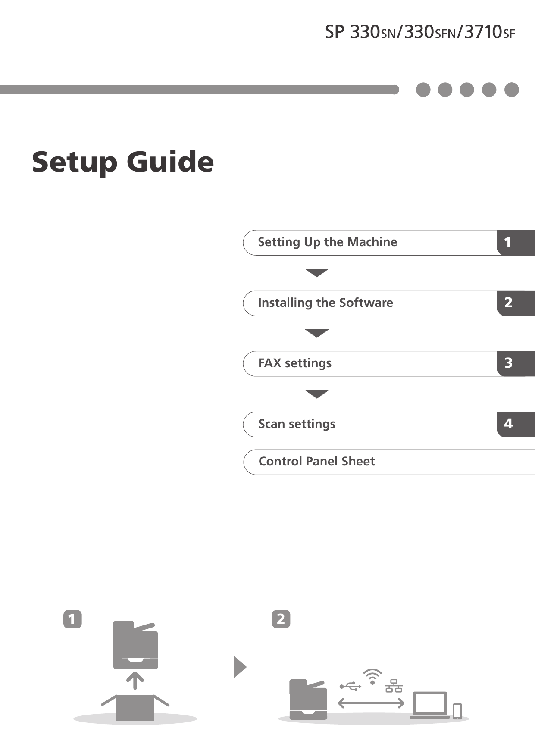Click the USB connection symbol

tap(350, 686)
